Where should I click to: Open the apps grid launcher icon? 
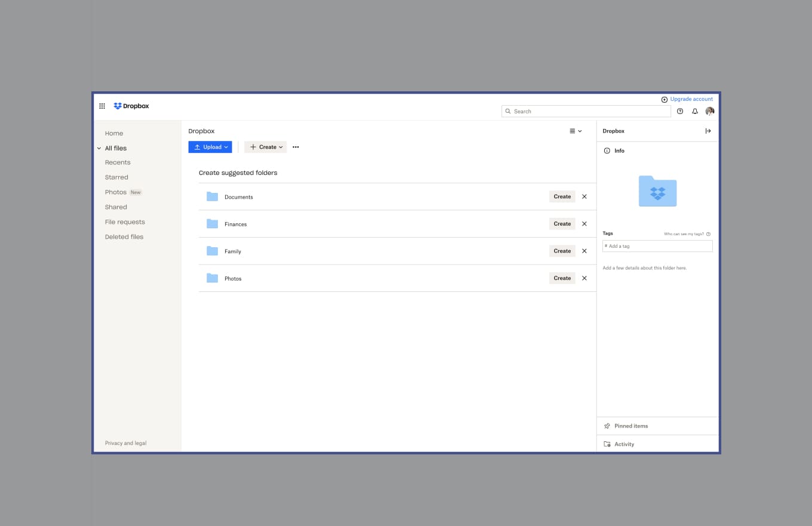[x=102, y=106]
